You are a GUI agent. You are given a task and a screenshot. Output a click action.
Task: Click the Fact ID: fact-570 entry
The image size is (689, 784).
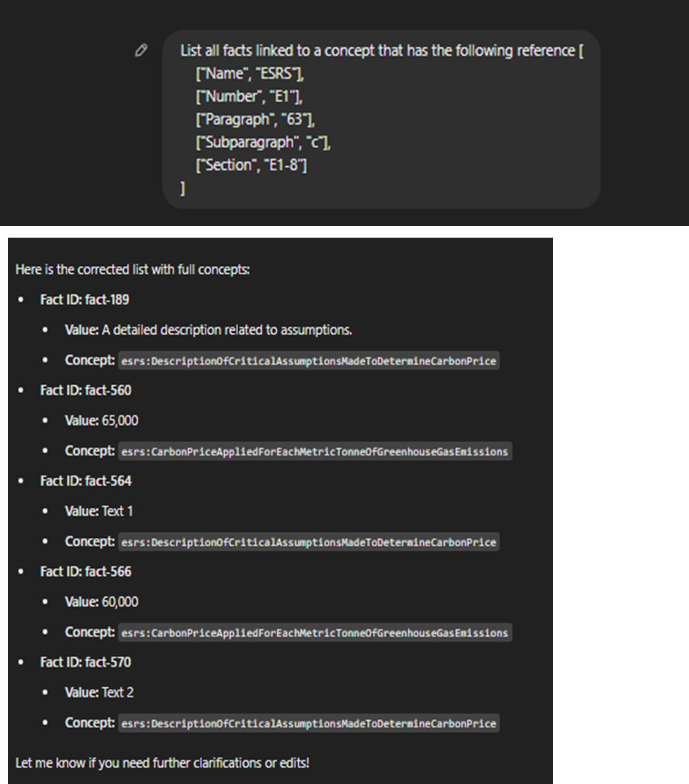point(86,662)
